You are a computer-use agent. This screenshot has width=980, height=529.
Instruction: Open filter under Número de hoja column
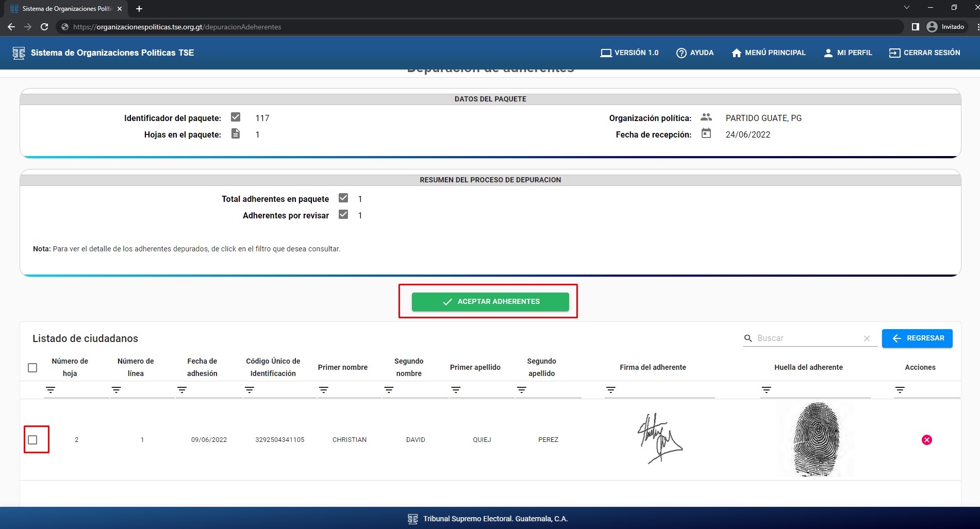(51, 390)
